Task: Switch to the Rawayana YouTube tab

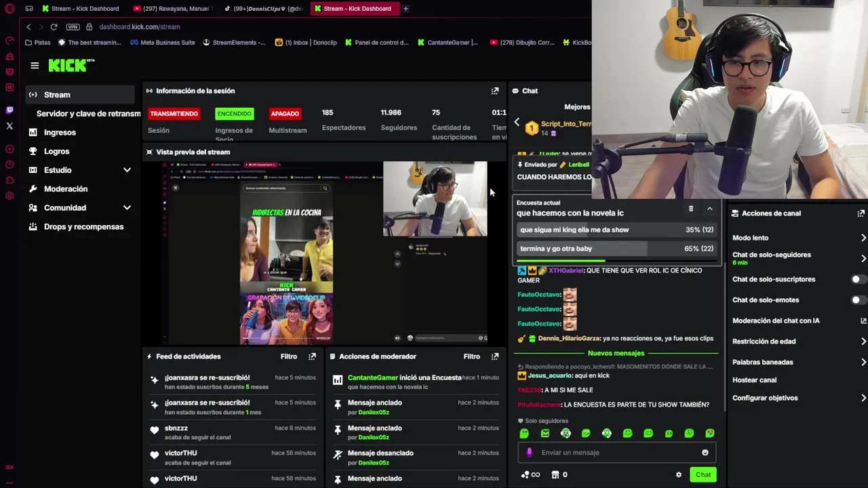Action: click(173, 9)
